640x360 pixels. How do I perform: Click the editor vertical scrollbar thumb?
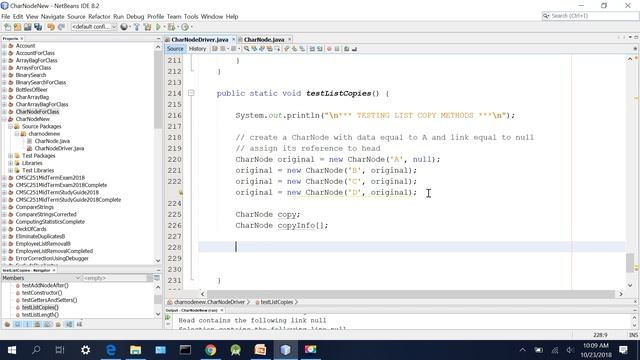pos(630,262)
